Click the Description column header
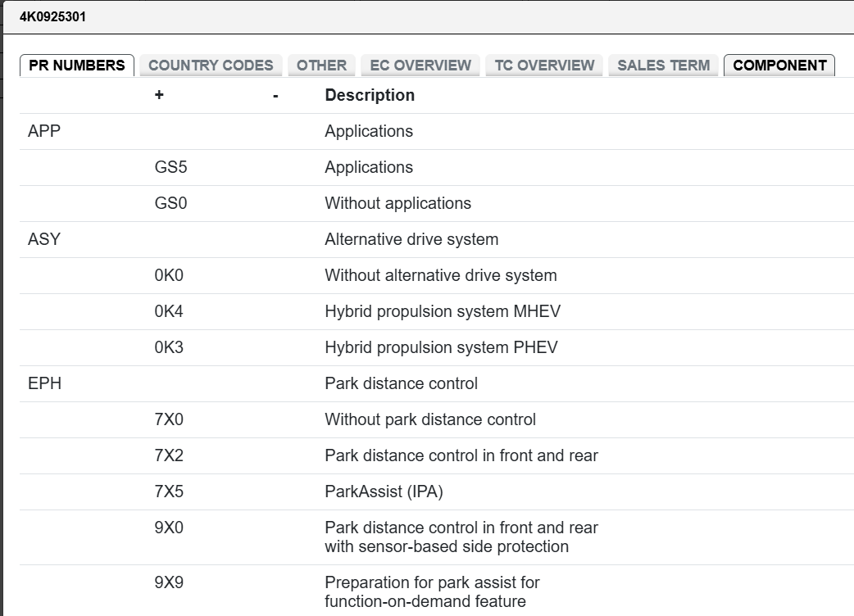Image resolution: width=854 pixels, height=616 pixels. (370, 95)
